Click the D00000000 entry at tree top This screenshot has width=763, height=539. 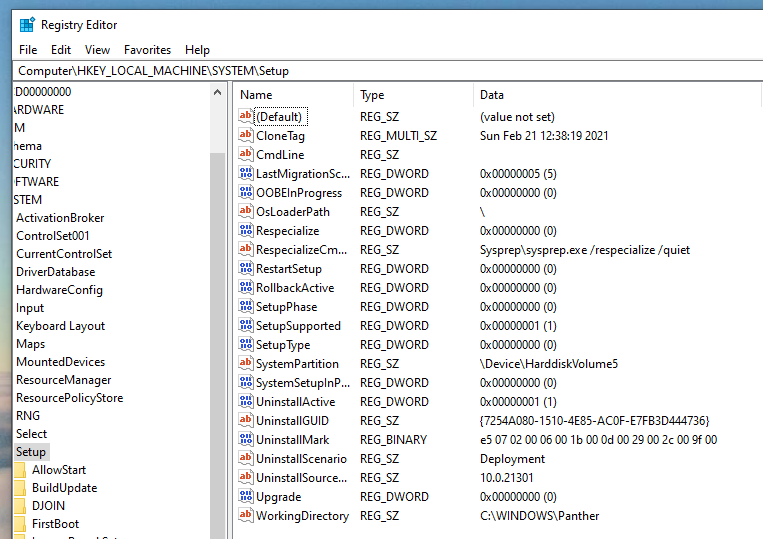43,92
